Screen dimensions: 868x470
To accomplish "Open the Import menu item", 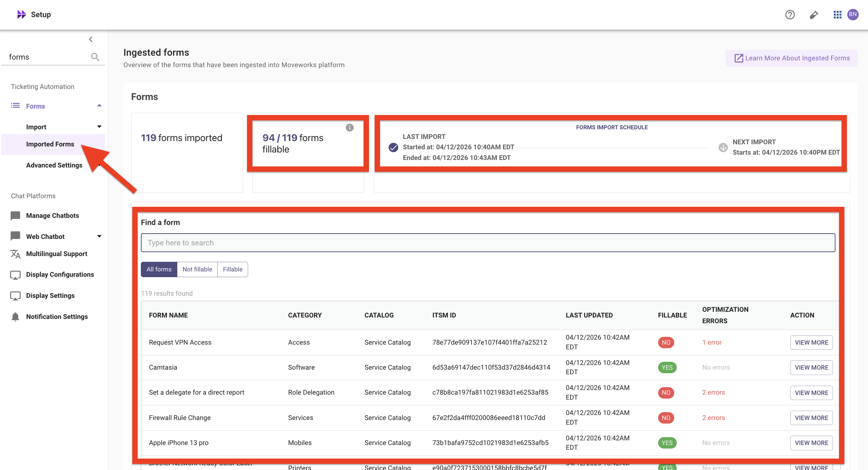I will click(x=36, y=127).
